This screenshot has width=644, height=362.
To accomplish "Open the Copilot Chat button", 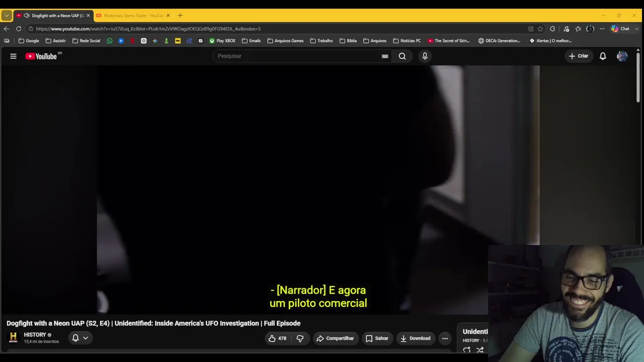I will tap(620, 29).
